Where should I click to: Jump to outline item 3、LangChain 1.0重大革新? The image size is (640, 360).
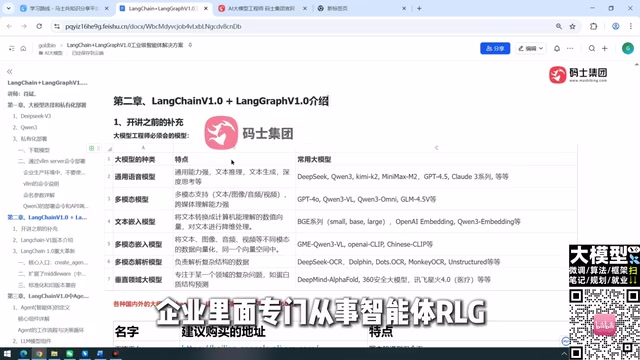click(44, 251)
